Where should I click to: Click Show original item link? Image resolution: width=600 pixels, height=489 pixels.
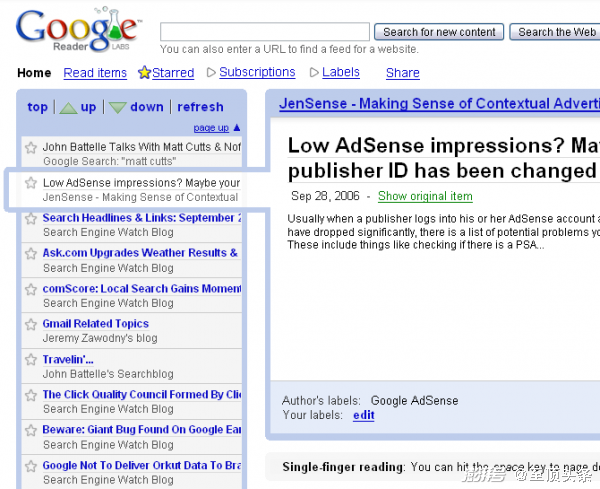425,196
